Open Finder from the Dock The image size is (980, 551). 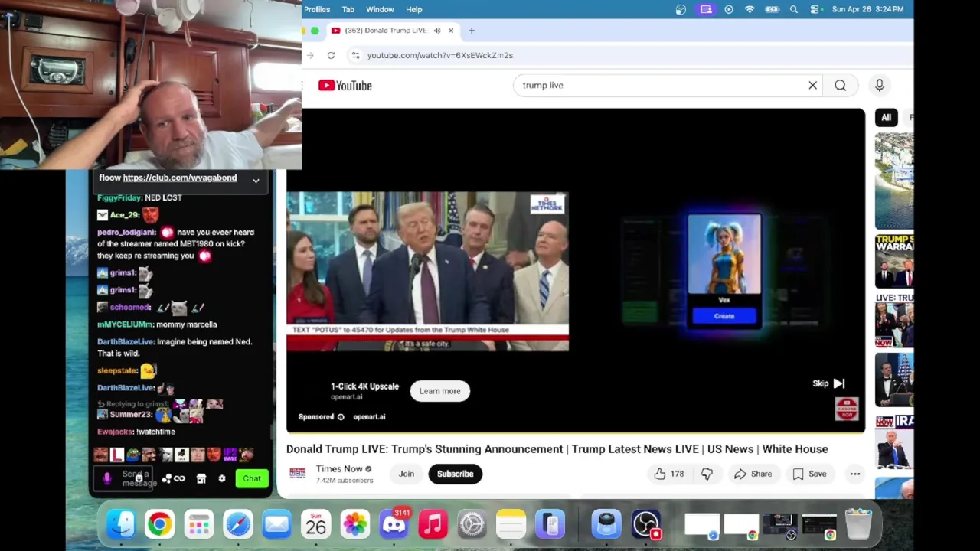pyautogui.click(x=120, y=524)
